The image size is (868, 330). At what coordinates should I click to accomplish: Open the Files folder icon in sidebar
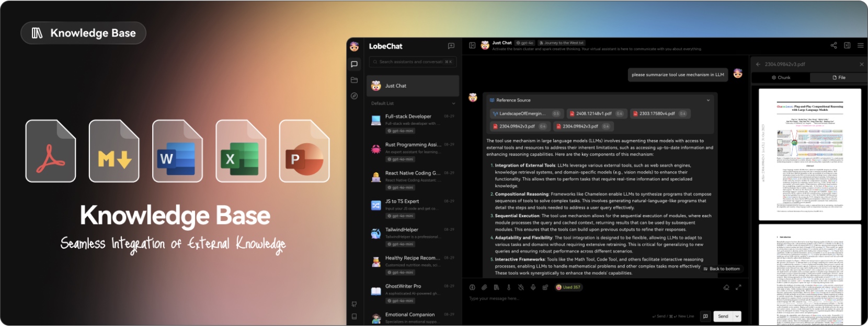click(354, 80)
